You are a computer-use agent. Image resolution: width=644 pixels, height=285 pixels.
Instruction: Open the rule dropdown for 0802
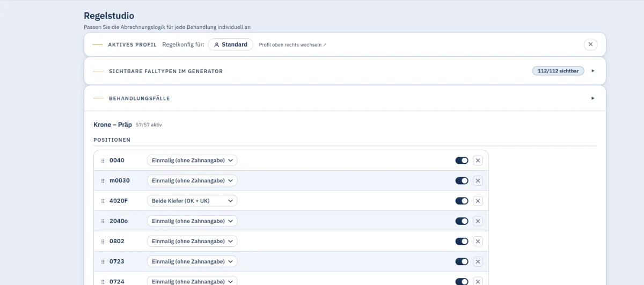pos(192,242)
